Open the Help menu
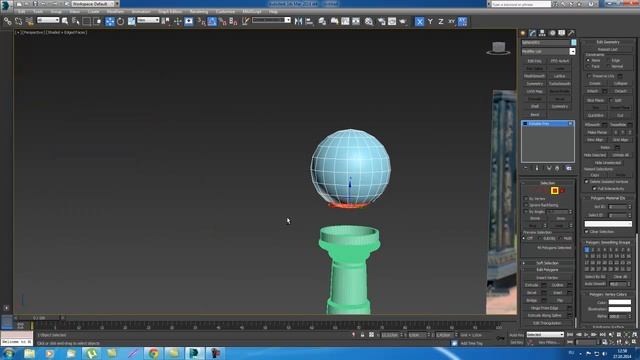 (x=273, y=12)
